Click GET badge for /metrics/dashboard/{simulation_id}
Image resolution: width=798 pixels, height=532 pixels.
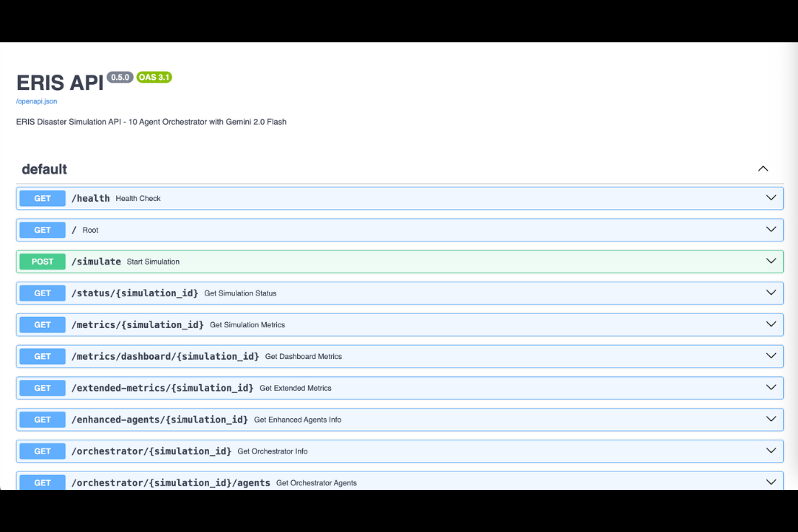click(x=42, y=356)
